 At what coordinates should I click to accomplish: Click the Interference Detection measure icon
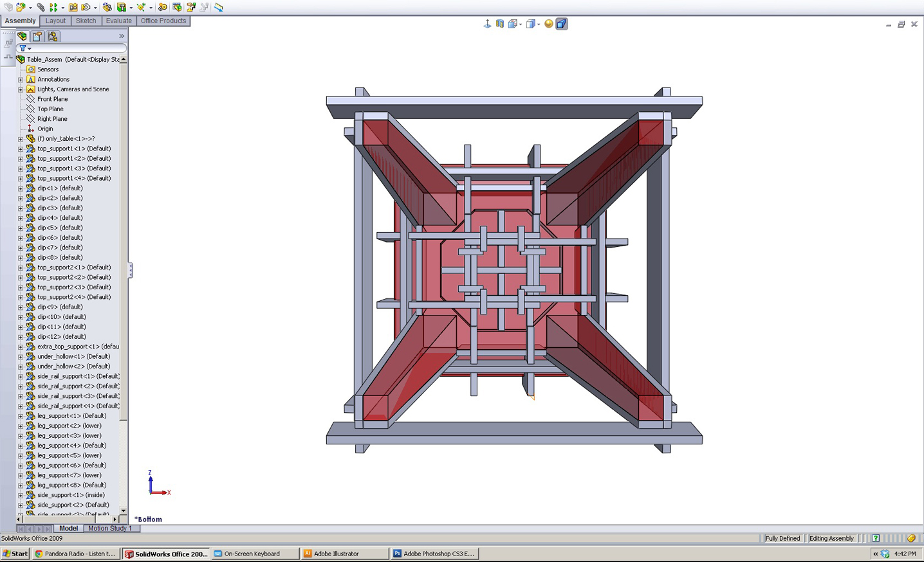(219, 7)
